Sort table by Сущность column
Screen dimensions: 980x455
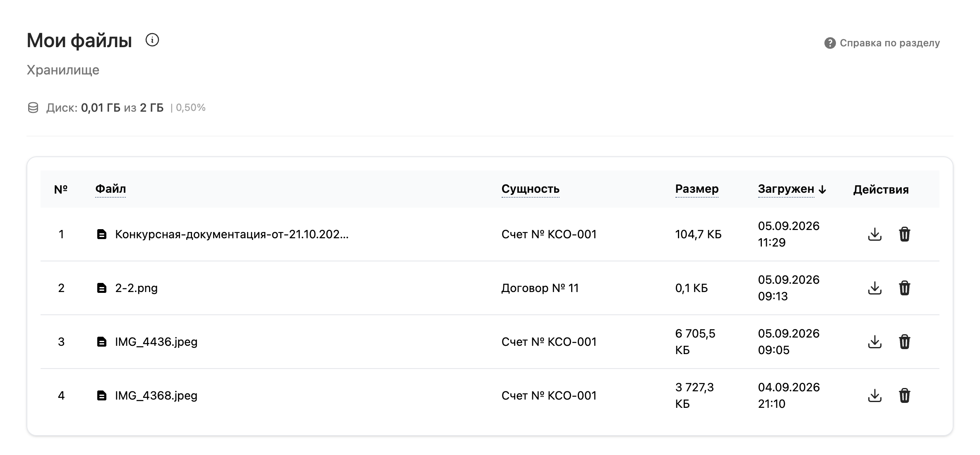[x=530, y=189]
